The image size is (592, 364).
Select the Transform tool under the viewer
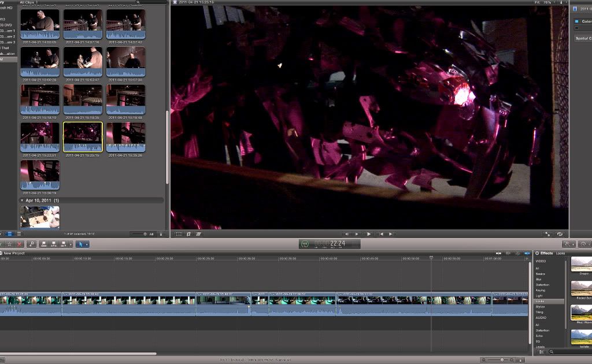[179, 234]
